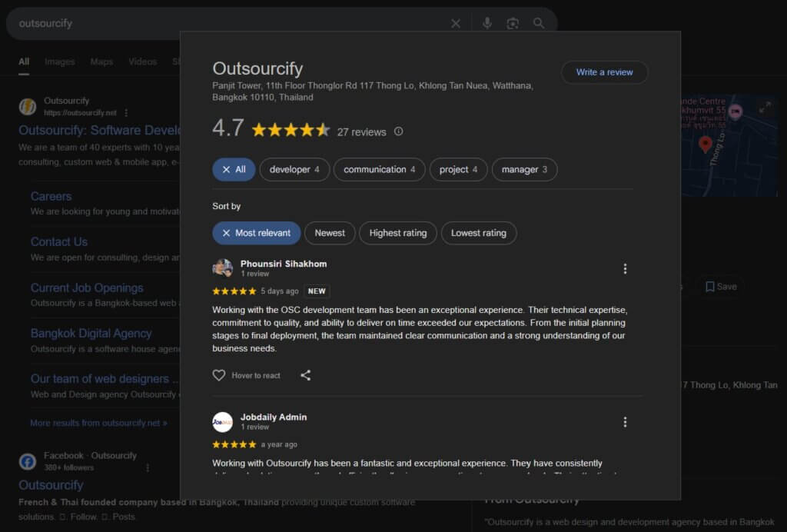Open the Careers sitelink
This screenshot has height=532, width=787.
tap(51, 196)
